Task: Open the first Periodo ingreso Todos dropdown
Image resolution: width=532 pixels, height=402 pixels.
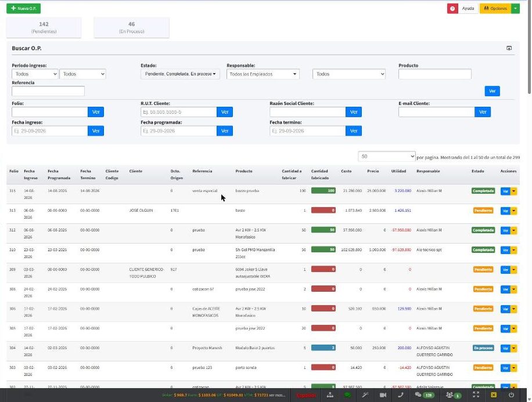Action: click(x=35, y=74)
